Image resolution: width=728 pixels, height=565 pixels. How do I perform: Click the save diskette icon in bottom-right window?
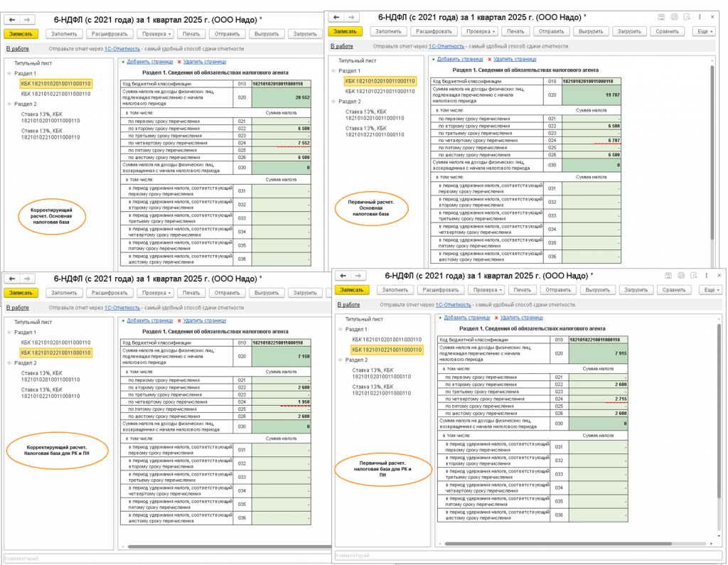click(668, 276)
